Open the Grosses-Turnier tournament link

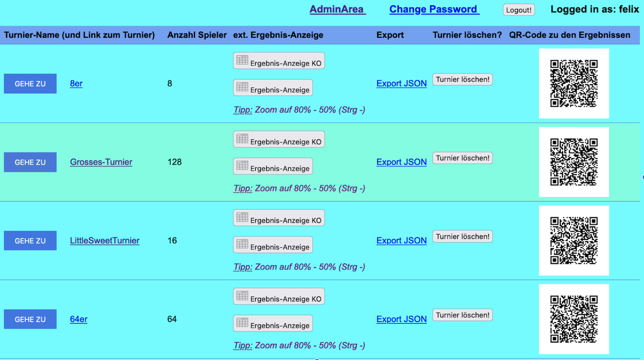pyautogui.click(x=101, y=162)
